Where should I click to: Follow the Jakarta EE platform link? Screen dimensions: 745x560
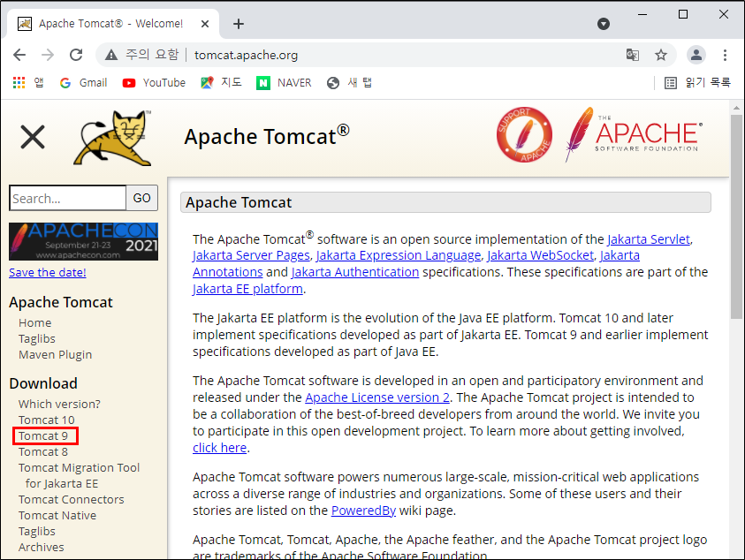pyautogui.click(x=247, y=289)
